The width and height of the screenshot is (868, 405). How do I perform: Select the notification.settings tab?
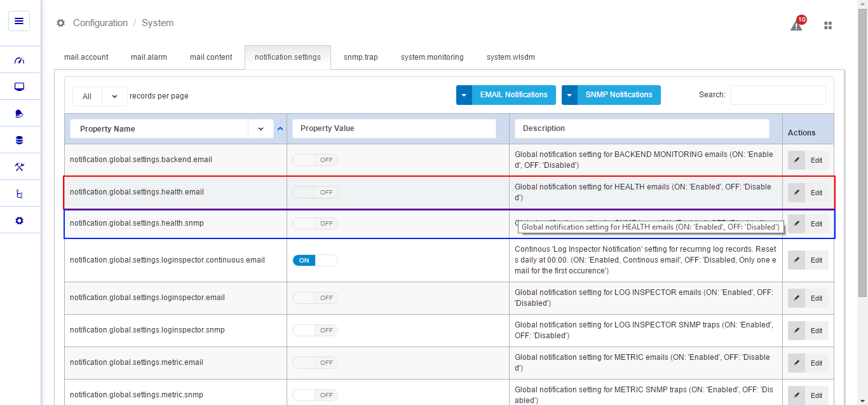click(288, 57)
